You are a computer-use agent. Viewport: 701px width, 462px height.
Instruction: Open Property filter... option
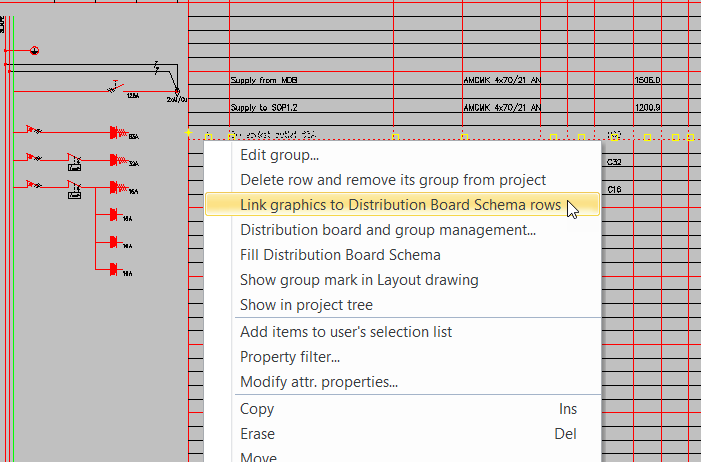pyautogui.click(x=290, y=356)
